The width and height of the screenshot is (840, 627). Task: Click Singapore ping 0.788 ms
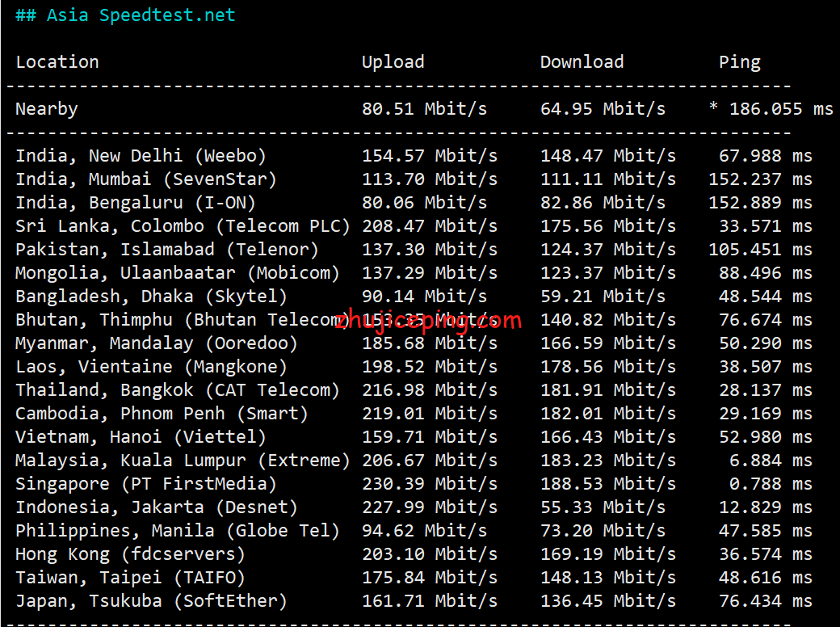(771, 485)
